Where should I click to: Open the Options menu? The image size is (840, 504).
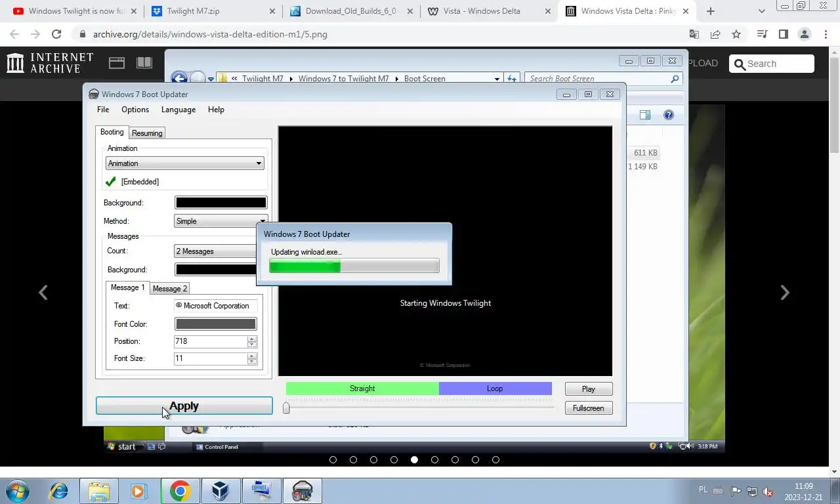click(x=135, y=110)
